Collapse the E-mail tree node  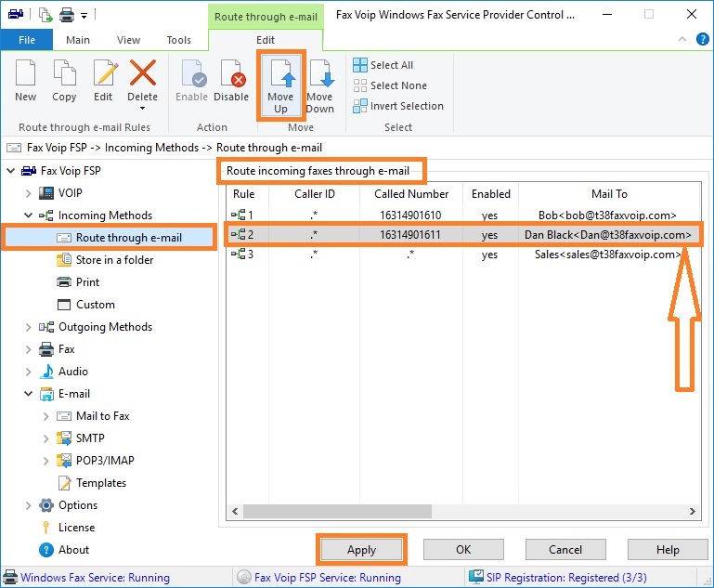[x=28, y=394]
